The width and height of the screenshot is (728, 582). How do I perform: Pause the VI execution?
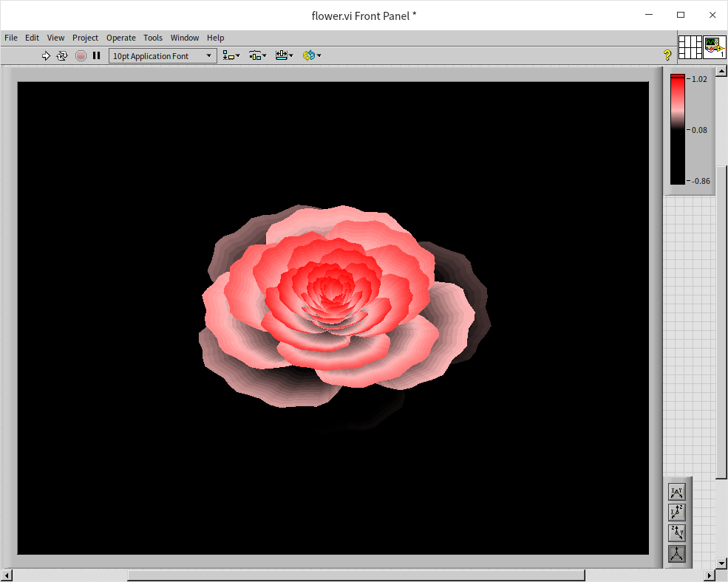97,55
